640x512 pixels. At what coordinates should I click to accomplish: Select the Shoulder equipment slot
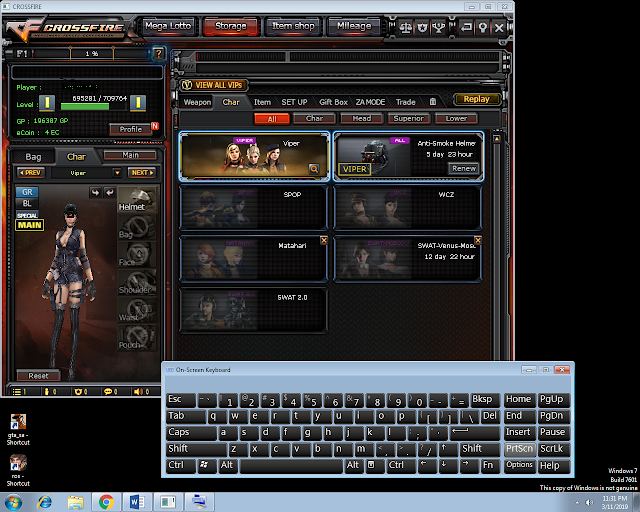(x=138, y=282)
